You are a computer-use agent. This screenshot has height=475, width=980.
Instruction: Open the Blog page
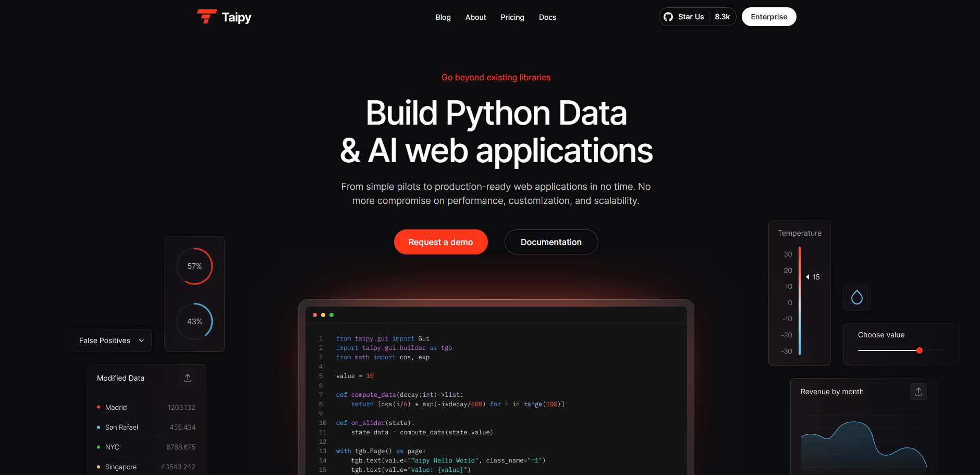pyautogui.click(x=443, y=17)
